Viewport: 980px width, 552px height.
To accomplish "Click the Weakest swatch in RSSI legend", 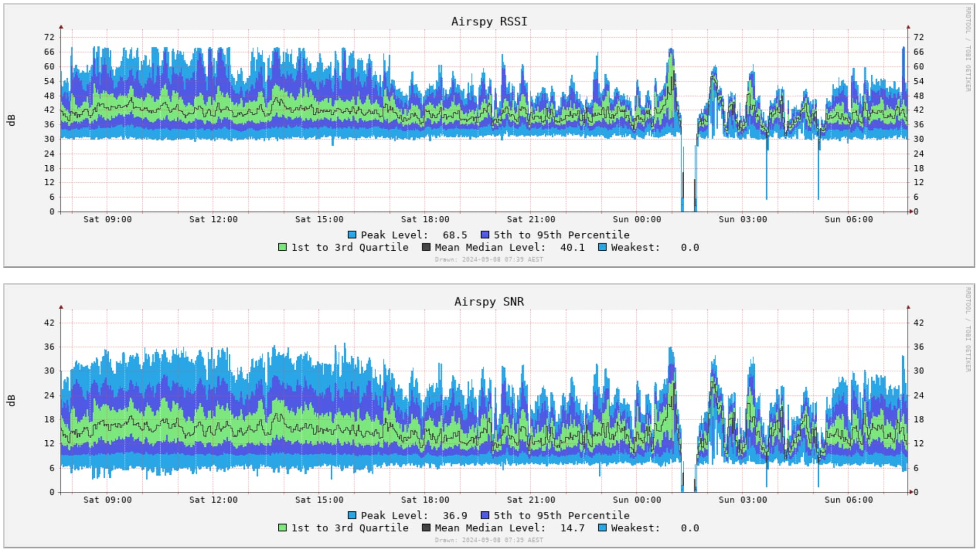I will pyautogui.click(x=602, y=247).
